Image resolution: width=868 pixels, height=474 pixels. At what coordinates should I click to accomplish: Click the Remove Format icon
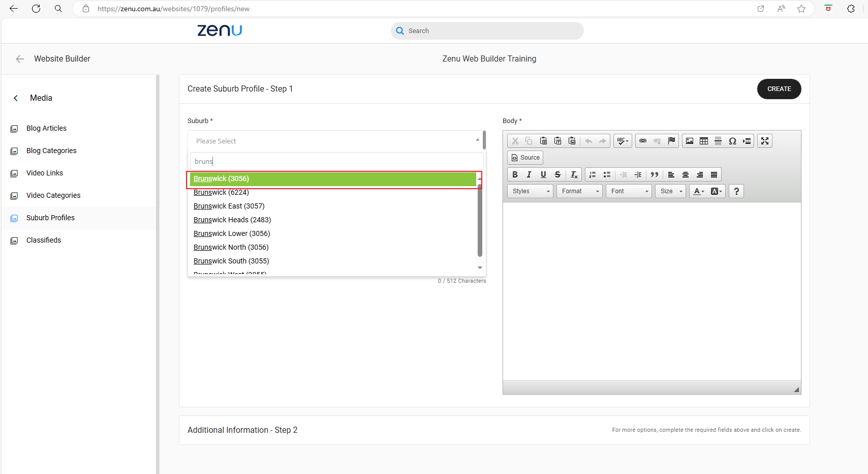574,174
